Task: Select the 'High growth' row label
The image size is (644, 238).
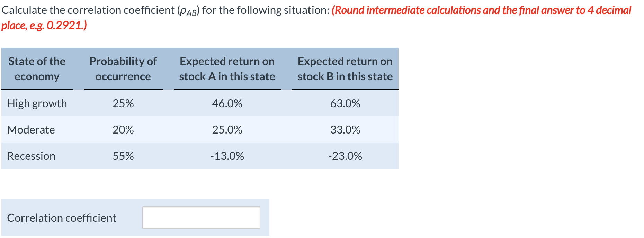Action: pos(37,103)
